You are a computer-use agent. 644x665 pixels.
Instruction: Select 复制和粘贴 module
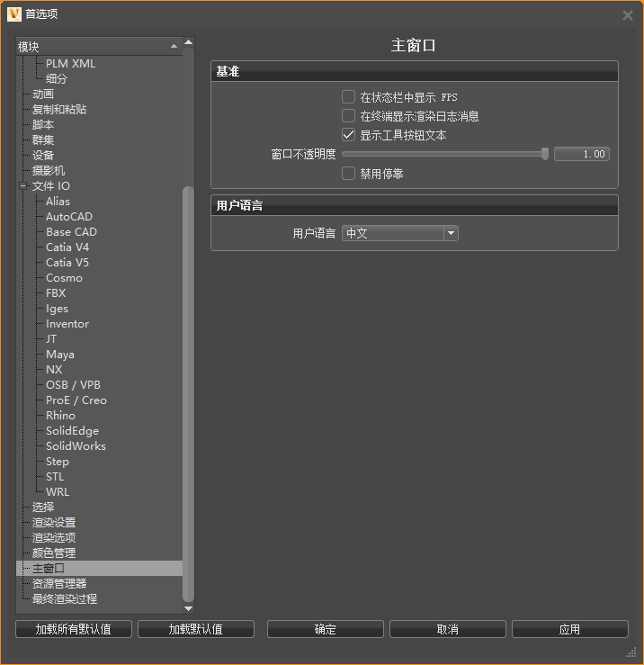click(x=59, y=110)
